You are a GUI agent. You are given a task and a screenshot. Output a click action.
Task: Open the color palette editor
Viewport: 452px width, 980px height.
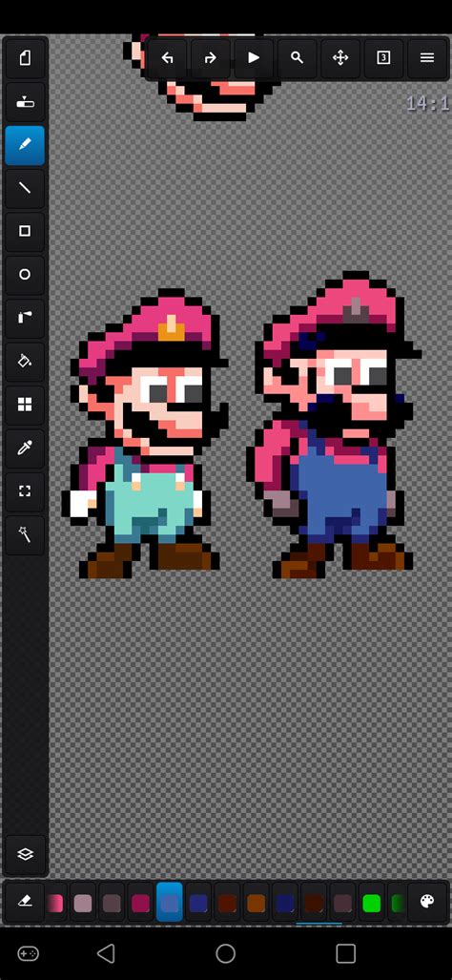[x=427, y=902]
